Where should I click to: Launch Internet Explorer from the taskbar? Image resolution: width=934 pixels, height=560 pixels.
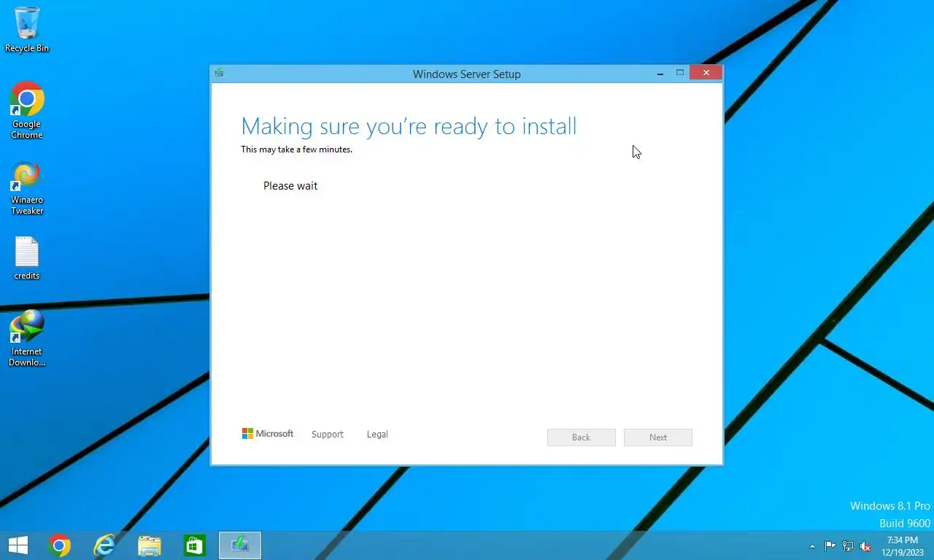(104, 545)
